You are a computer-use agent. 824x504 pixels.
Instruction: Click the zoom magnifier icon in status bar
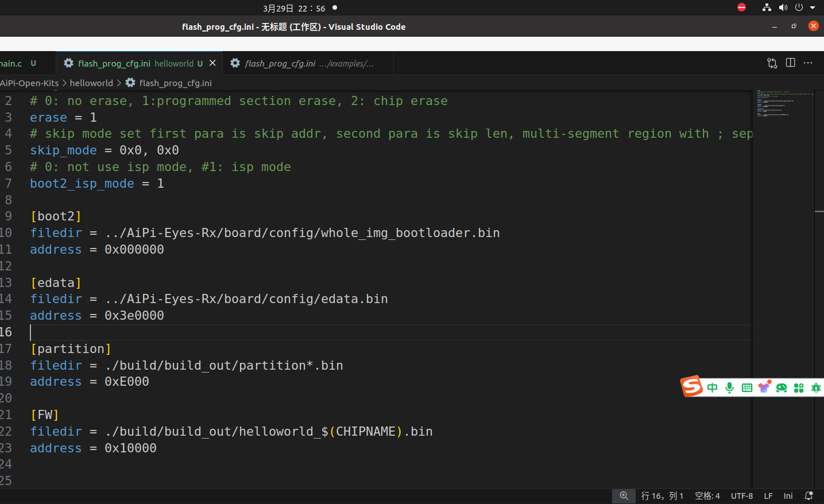click(x=624, y=496)
